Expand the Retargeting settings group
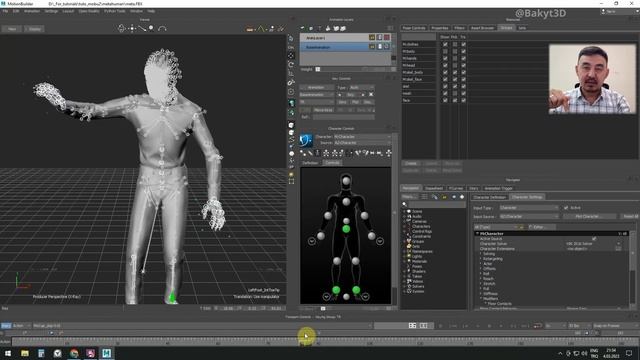 [x=481, y=259]
